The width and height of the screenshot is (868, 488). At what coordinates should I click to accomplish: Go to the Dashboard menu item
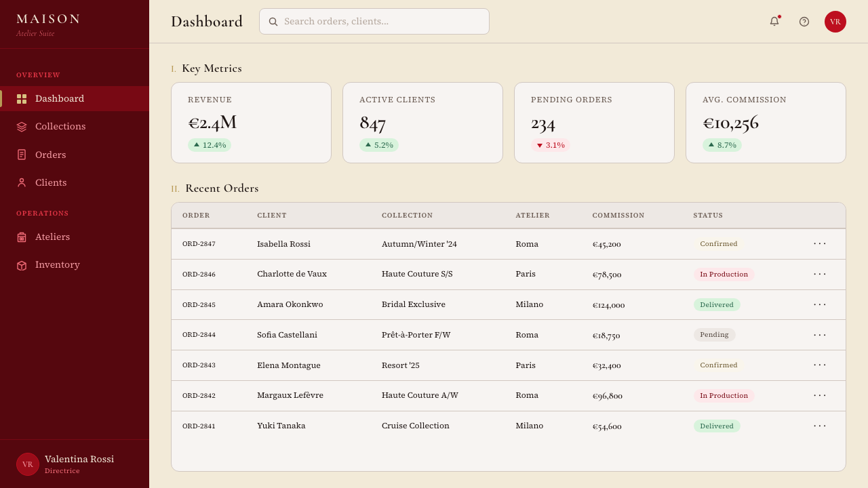tap(75, 99)
